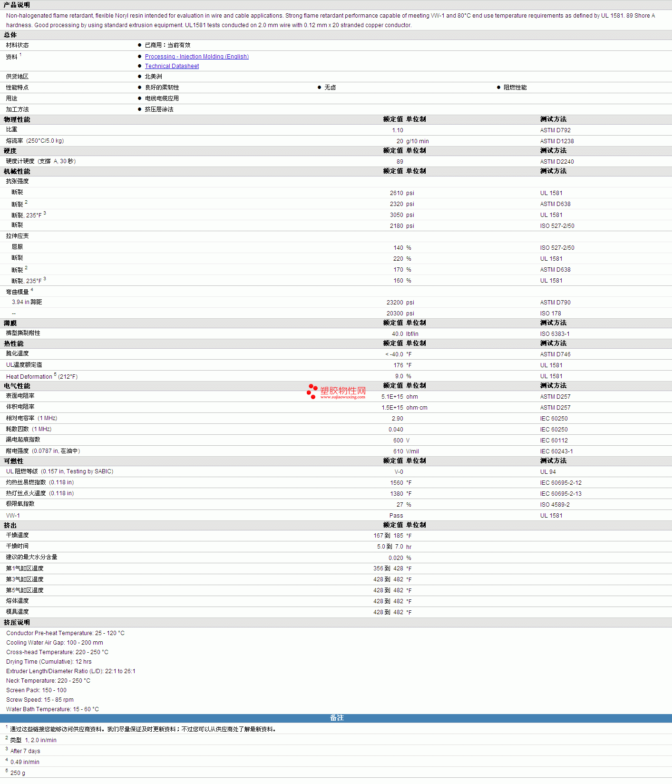Select 挤压层涂法 processing method
This screenshot has height=784, width=672.
(159, 109)
